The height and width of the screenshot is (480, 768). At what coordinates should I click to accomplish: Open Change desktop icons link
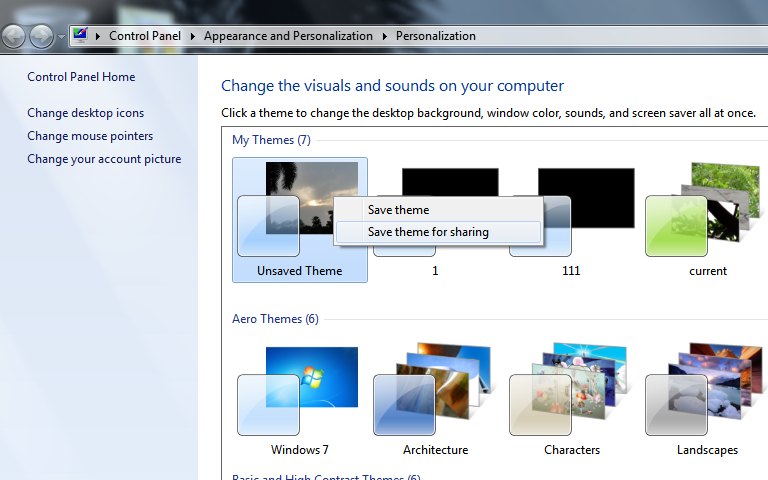86,113
